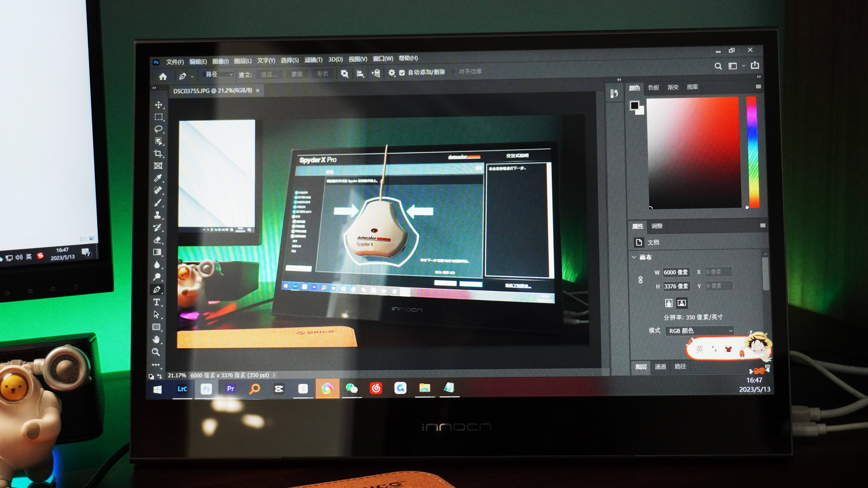Select the Path Selection tool
The height and width of the screenshot is (488, 868).
point(157,314)
